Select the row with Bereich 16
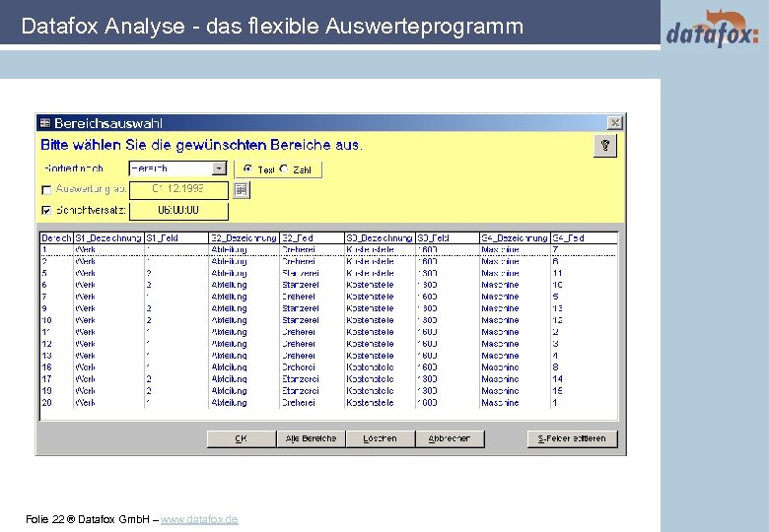 pos(328,367)
